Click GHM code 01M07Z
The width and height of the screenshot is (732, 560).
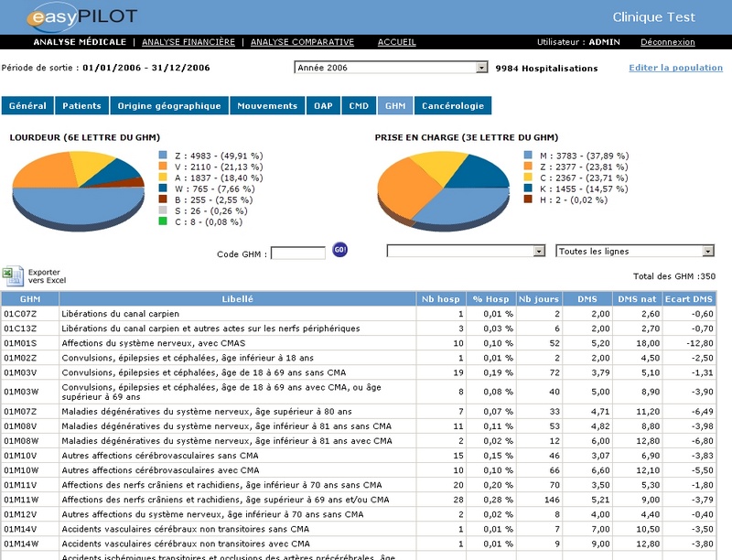pyautogui.click(x=20, y=412)
